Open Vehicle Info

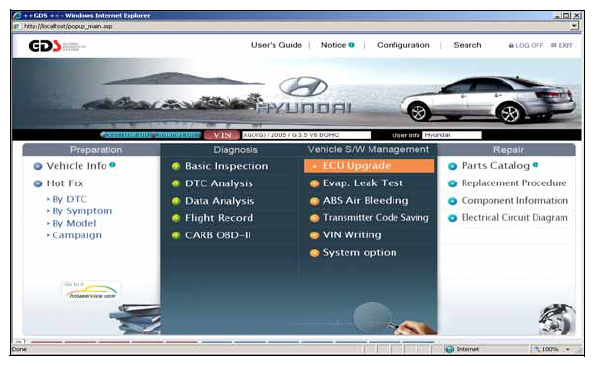[x=76, y=166]
